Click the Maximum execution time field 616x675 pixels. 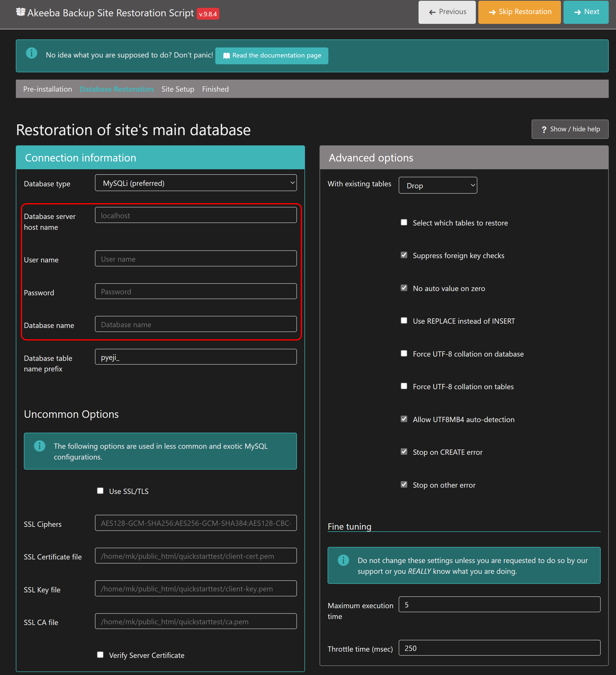[x=499, y=604]
